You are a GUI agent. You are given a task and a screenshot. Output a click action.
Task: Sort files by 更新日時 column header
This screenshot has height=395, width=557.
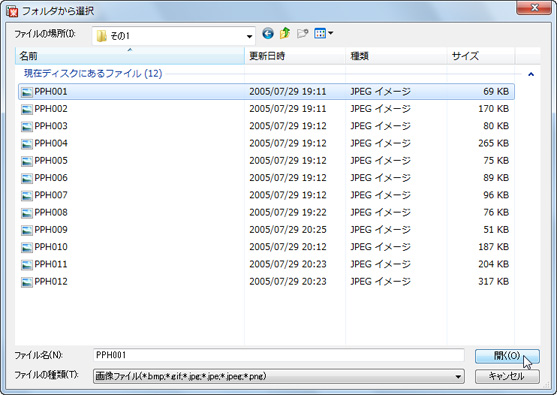[295, 56]
